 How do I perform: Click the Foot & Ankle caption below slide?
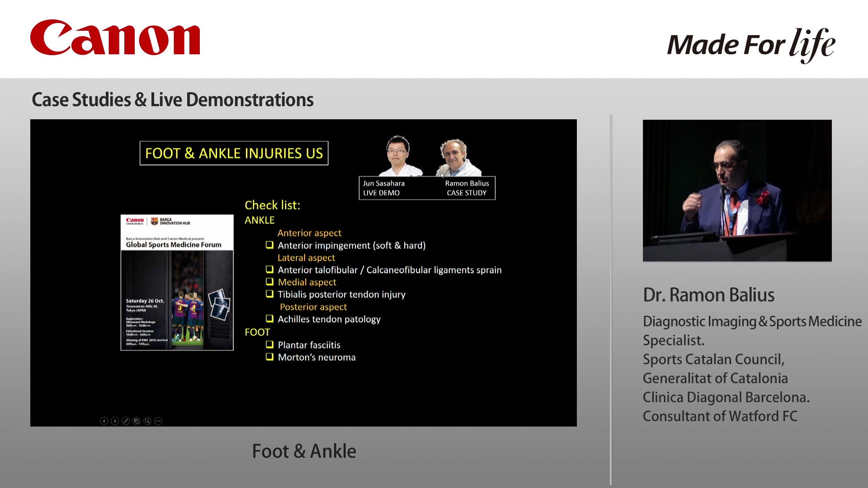304,451
